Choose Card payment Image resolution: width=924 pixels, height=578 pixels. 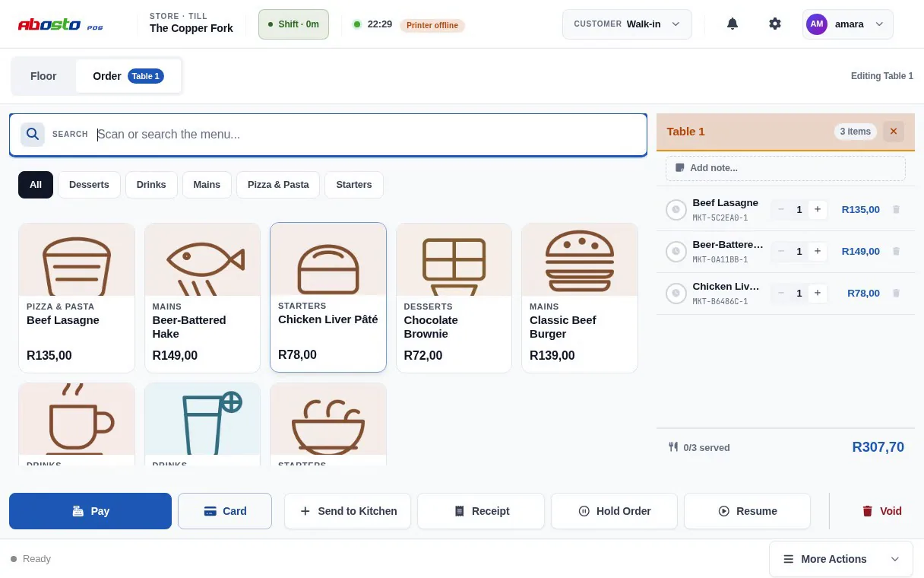coord(225,511)
